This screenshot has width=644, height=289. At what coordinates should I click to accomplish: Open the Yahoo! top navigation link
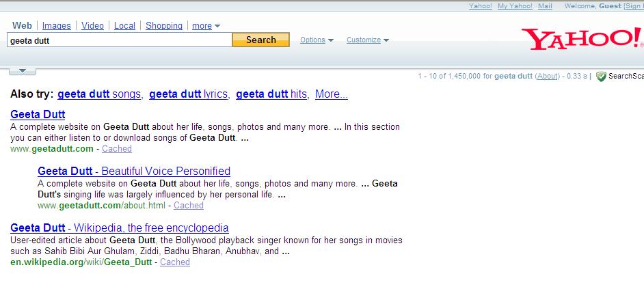point(481,6)
